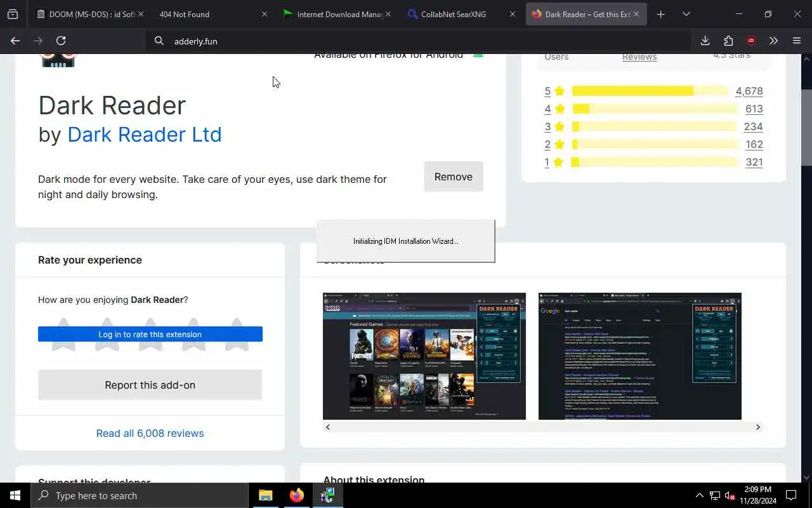Viewport: 812px width, 508px height.
Task: Go back to the previous page
Action: [x=15, y=41]
